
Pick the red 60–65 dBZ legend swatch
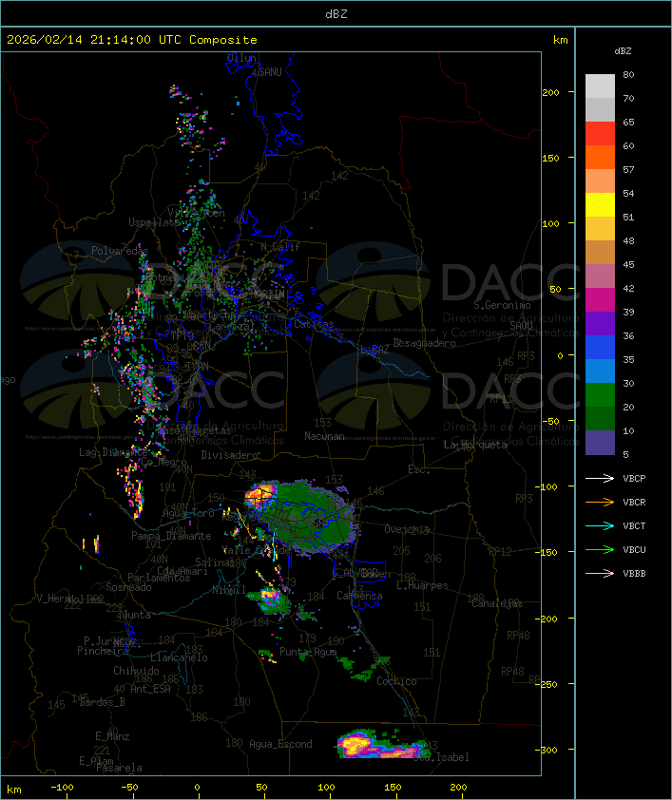point(600,134)
